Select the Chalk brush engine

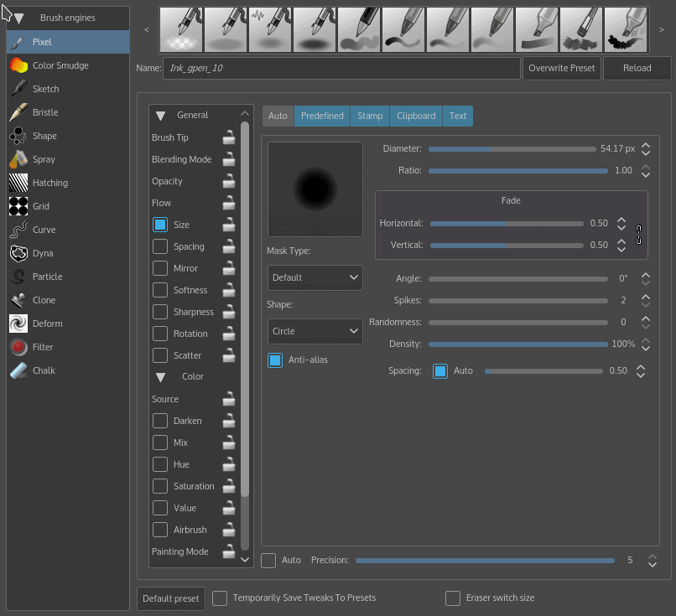(x=68, y=370)
